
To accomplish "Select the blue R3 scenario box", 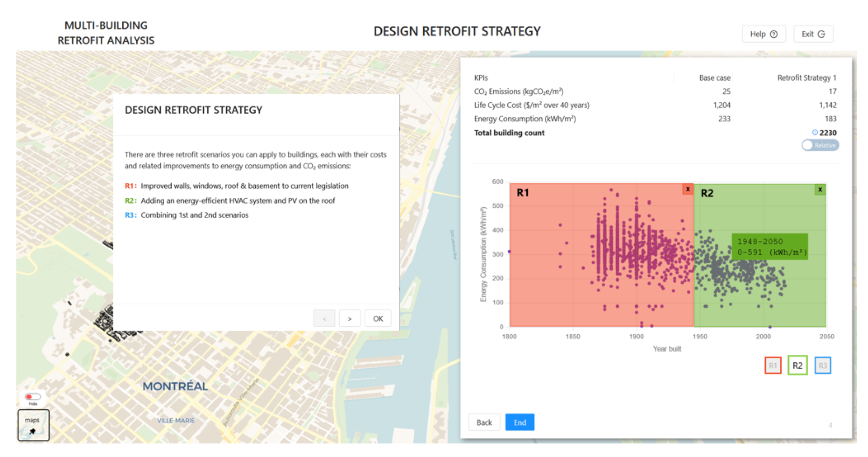I will 822,366.
